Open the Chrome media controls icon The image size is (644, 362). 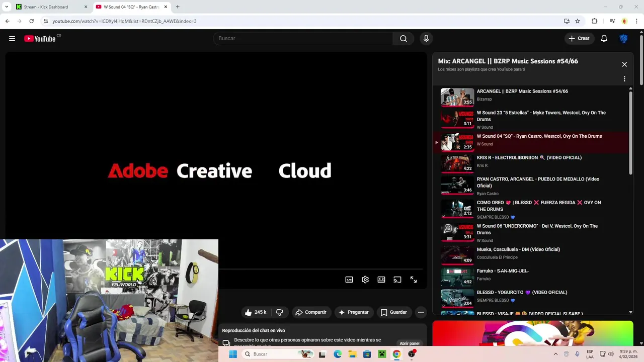click(x=612, y=21)
